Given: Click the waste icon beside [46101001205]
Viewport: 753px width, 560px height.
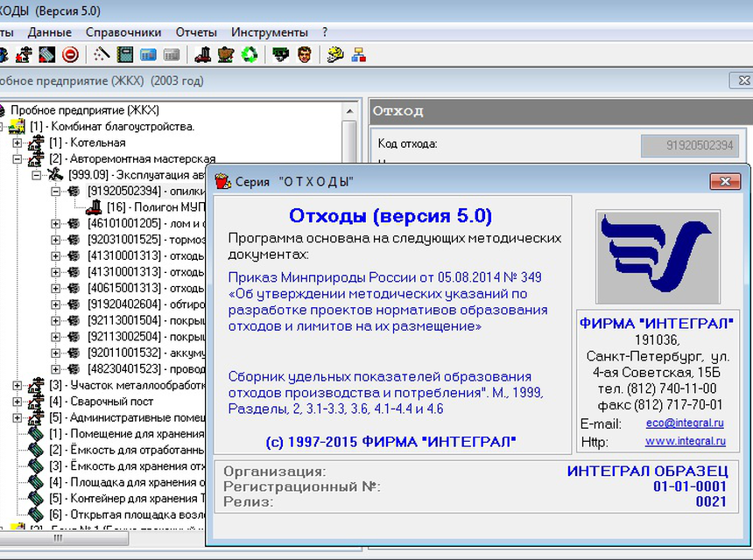Looking at the screenshot, I should tap(74, 224).
